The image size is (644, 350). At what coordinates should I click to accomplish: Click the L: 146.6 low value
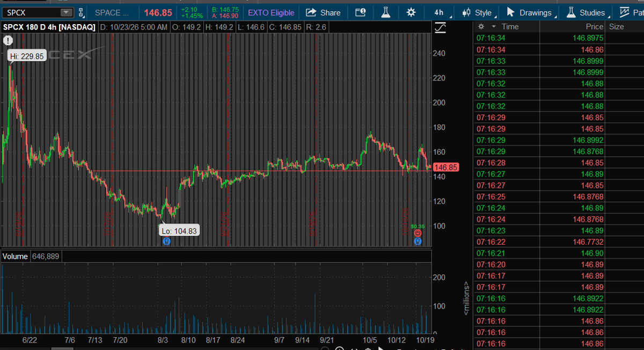pos(252,27)
